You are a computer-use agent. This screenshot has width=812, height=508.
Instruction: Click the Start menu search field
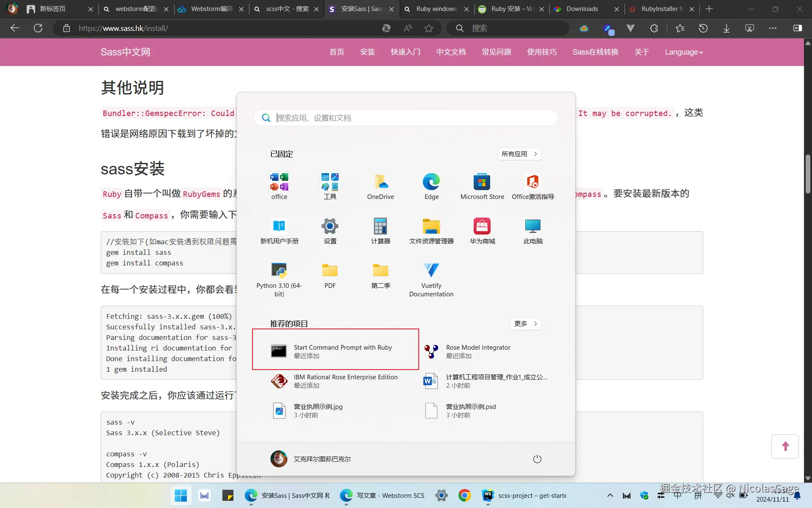tap(406, 118)
